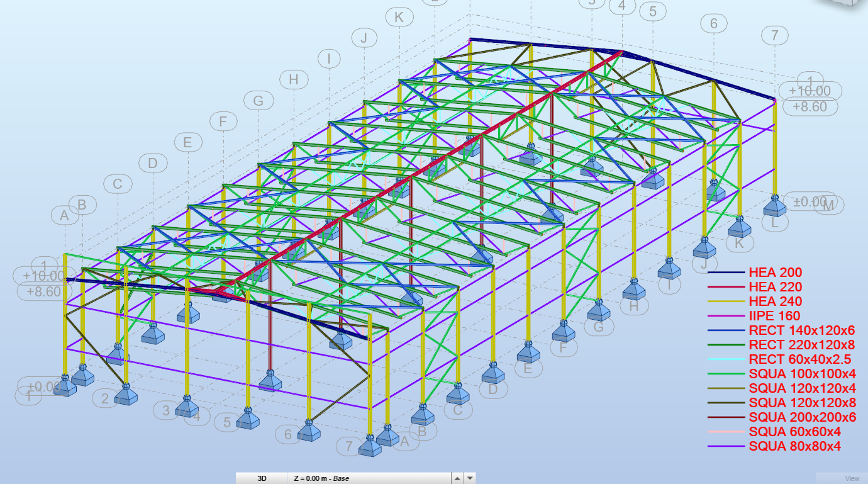Click the dark blue HEA 200 legend line
868x484 pixels.
(x=727, y=273)
